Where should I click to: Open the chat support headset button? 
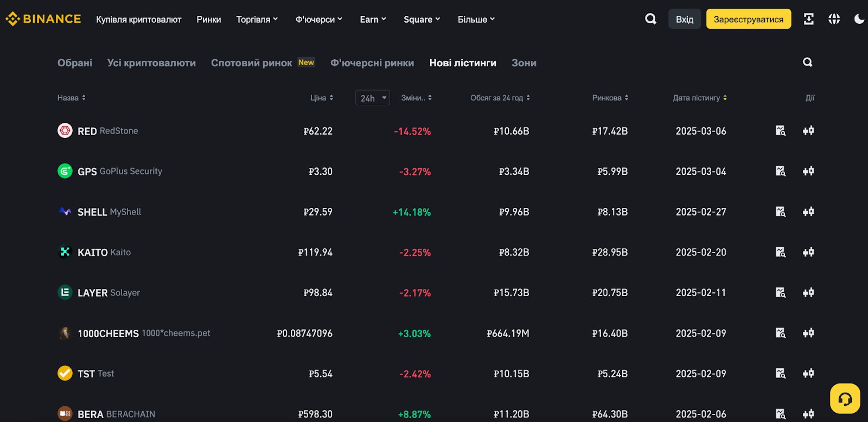845,399
